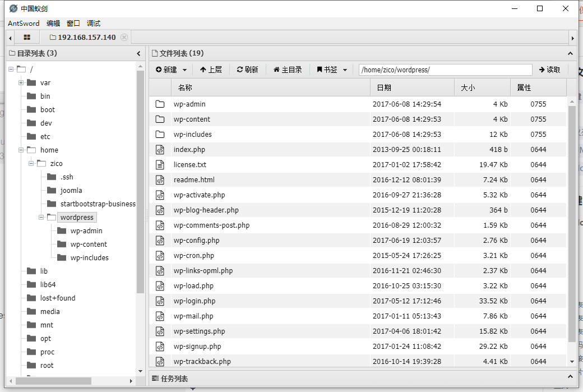This screenshot has height=392, width=583.
Task: Select the opt folder icon
Action: pos(31,339)
